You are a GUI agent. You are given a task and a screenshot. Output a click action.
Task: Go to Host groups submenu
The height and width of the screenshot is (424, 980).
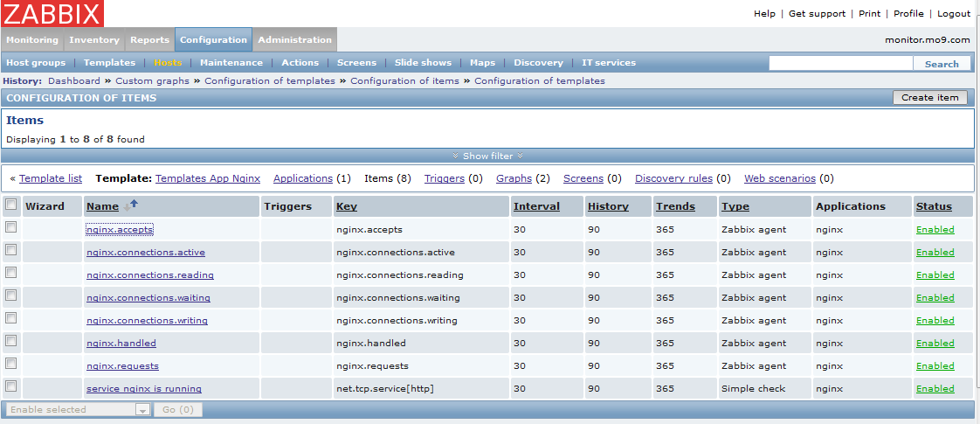pos(36,63)
